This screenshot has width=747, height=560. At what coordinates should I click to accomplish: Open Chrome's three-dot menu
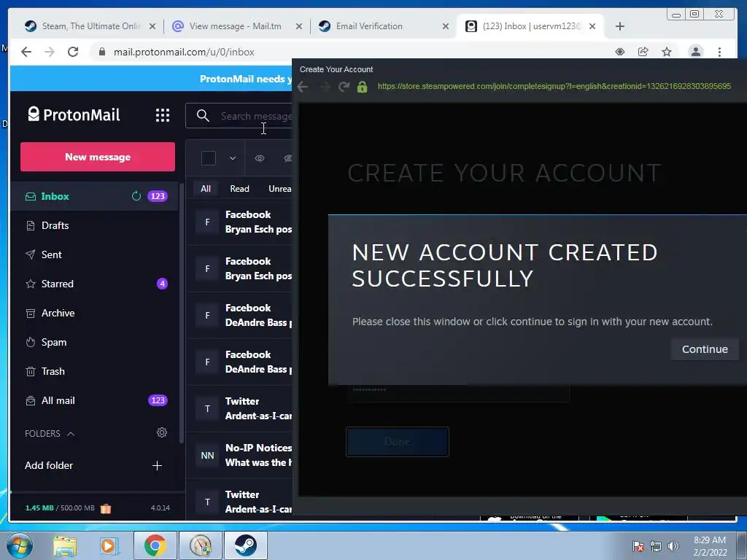(x=719, y=52)
